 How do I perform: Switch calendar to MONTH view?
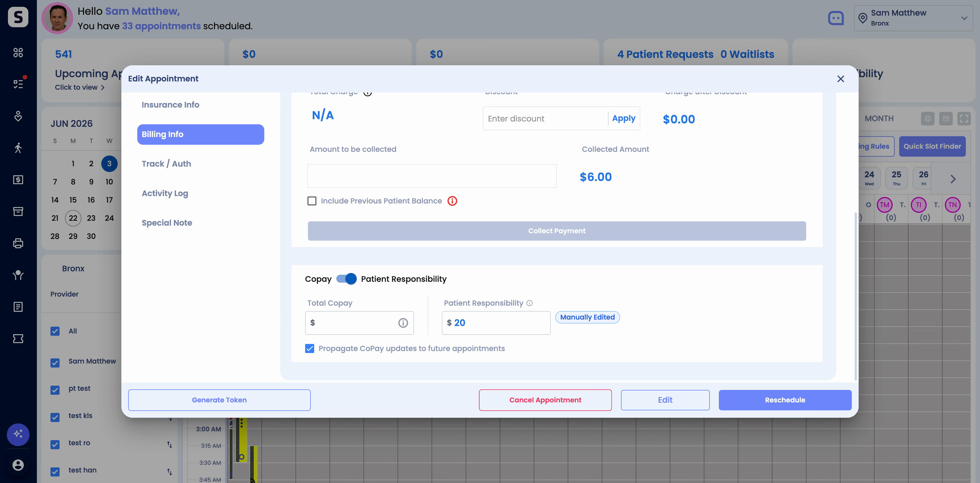(879, 119)
